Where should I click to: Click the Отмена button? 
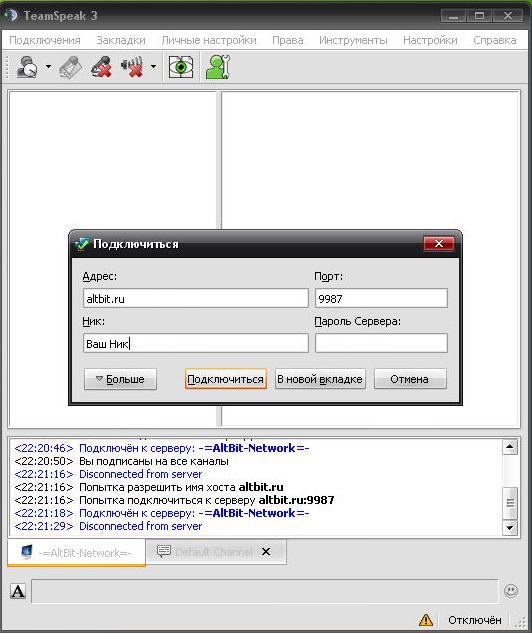tap(410, 379)
